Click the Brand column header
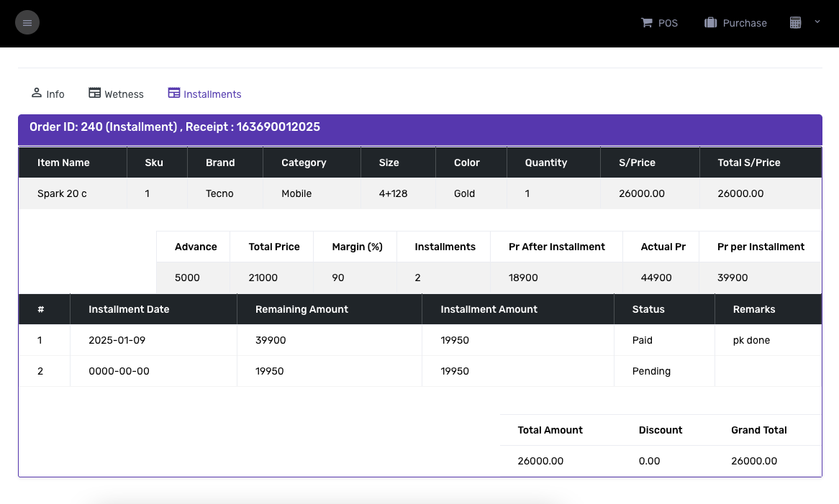 pyautogui.click(x=225, y=162)
